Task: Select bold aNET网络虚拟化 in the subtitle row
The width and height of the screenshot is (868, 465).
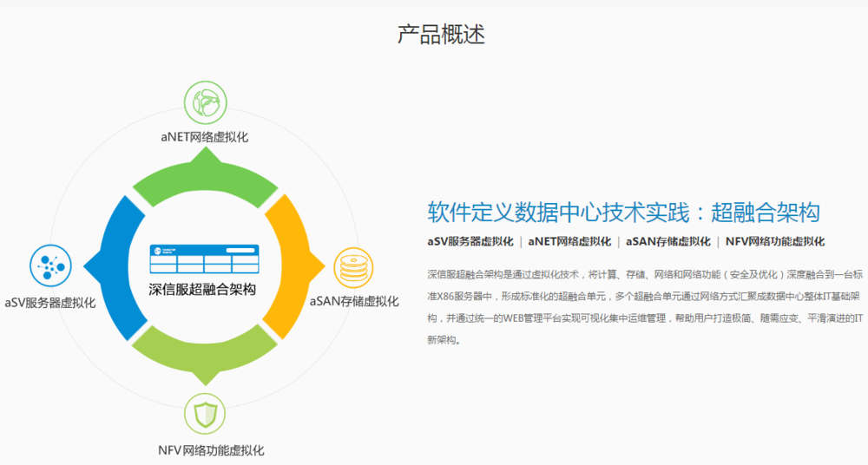Action: pyautogui.click(x=569, y=241)
